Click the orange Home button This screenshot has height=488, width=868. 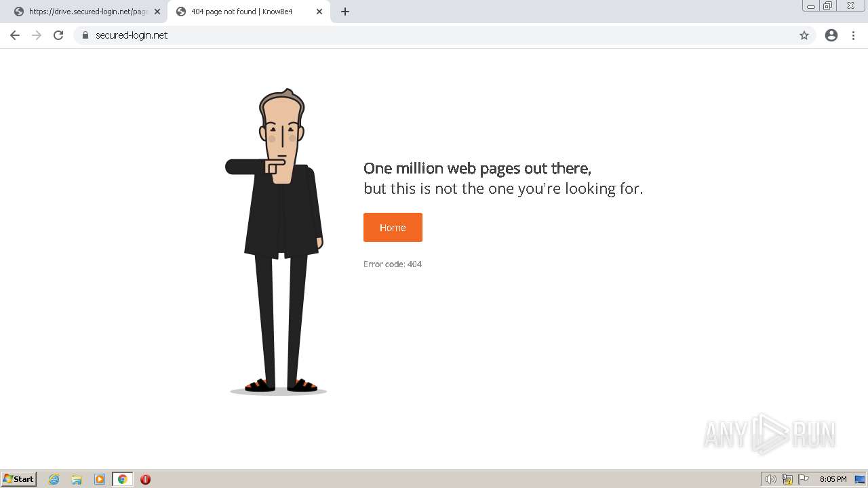pos(393,228)
